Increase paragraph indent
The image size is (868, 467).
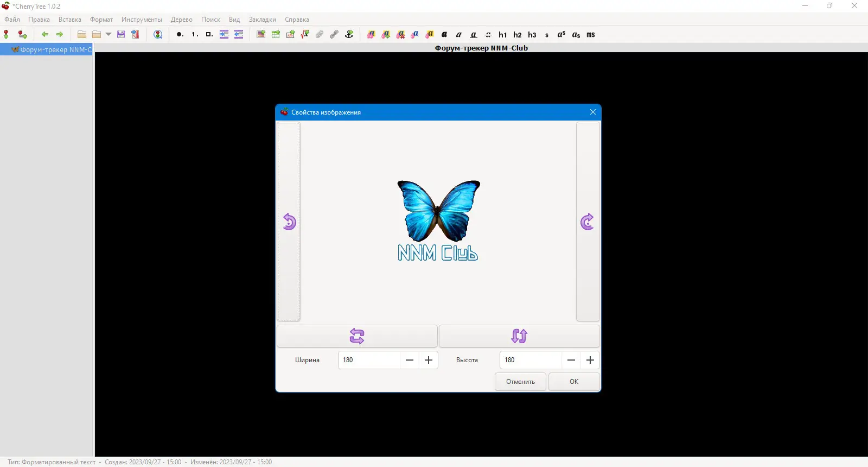[224, 34]
